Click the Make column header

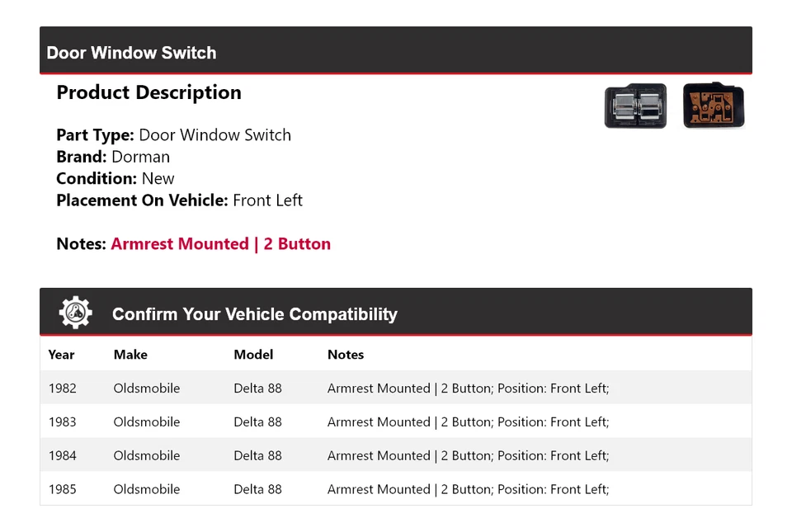[x=130, y=355]
